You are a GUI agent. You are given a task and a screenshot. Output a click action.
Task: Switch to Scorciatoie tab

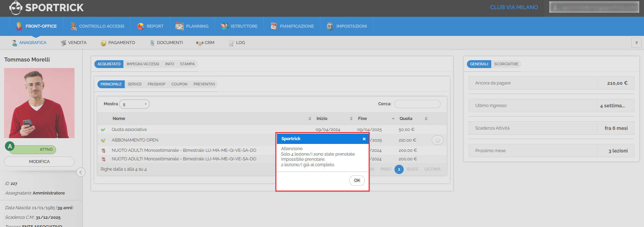pyautogui.click(x=506, y=64)
